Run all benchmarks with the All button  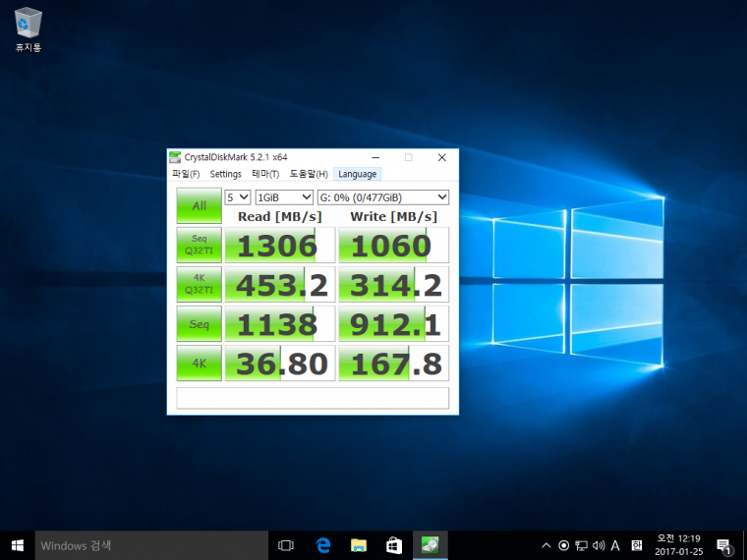pos(200,205)
